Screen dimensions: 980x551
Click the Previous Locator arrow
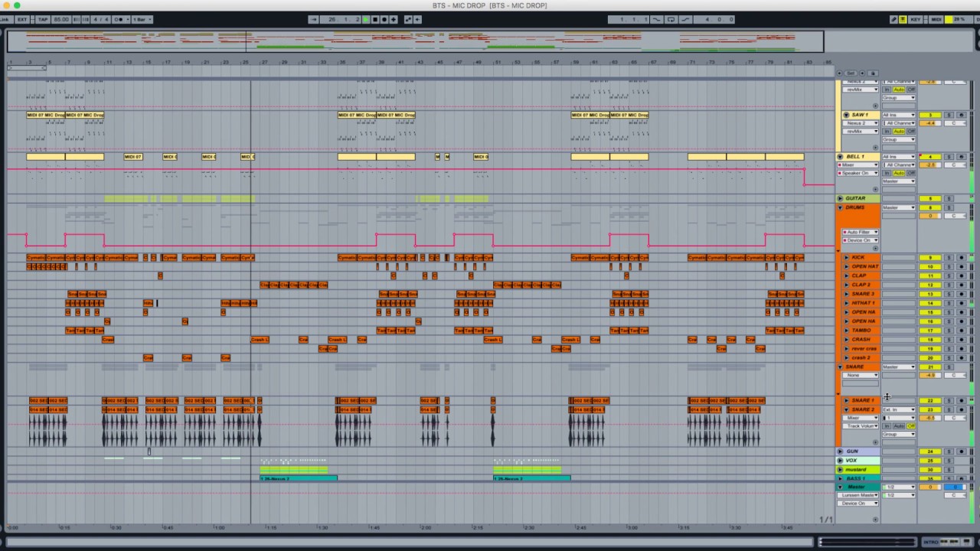coord(839,73)
